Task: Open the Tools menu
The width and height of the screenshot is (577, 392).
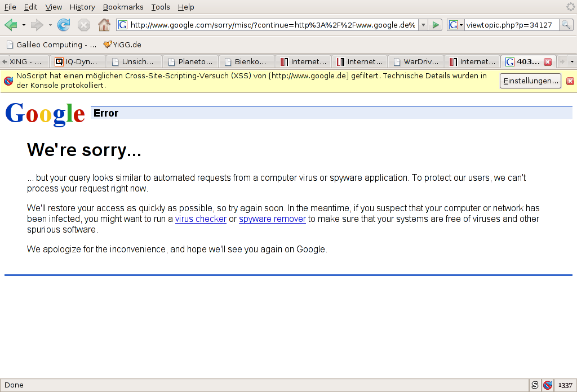Action: coord(161,7)
